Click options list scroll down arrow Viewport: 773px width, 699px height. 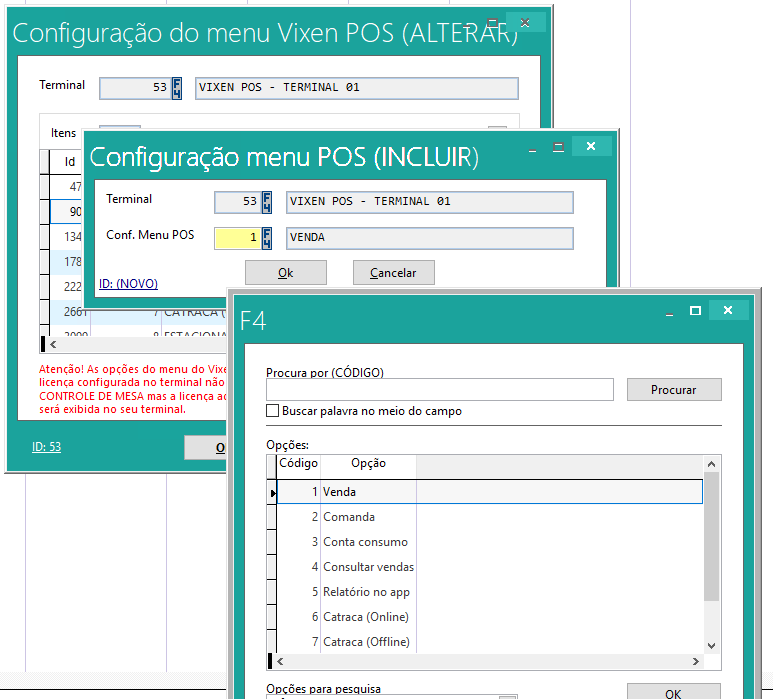click(x=711, y=646)
